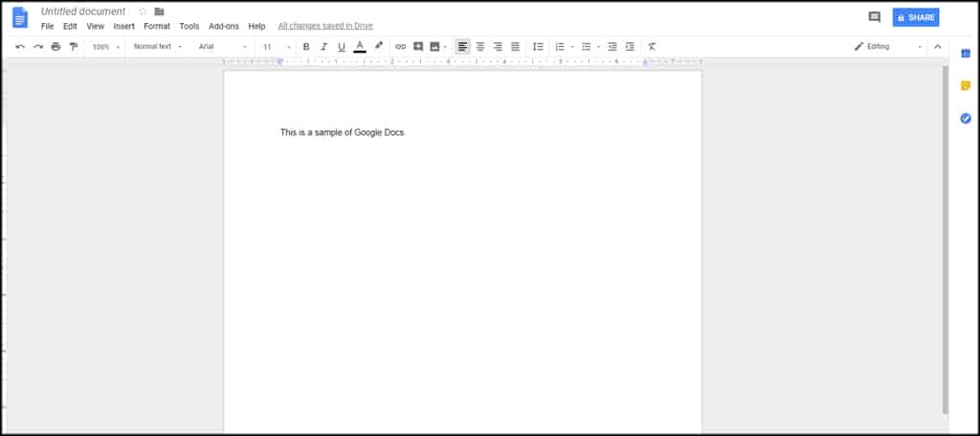Screen dimensions: 980x436
Task: Click the text 'This is a sample of Google Docs.'
Action: [x=343, y=132]
